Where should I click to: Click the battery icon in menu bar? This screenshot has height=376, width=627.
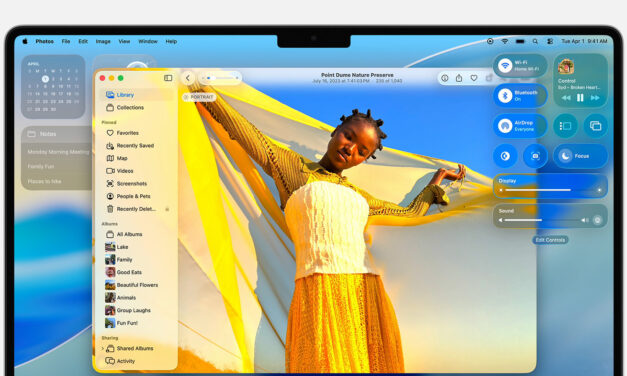[x=520, y=41]
